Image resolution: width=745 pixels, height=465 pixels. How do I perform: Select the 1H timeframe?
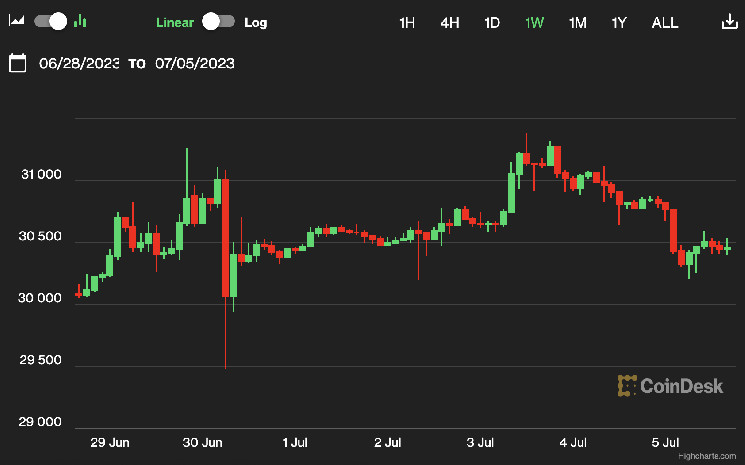[x=407, y=22]
